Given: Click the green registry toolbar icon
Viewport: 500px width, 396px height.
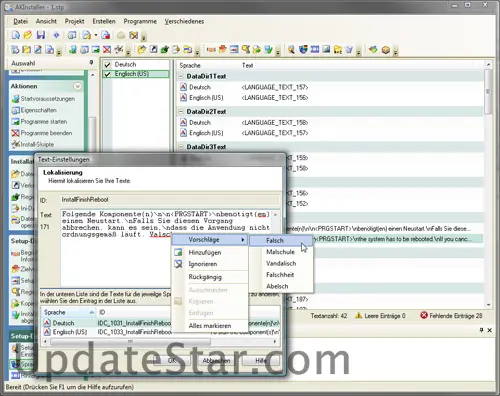Looking at the screenshot, I should point(164,50).
